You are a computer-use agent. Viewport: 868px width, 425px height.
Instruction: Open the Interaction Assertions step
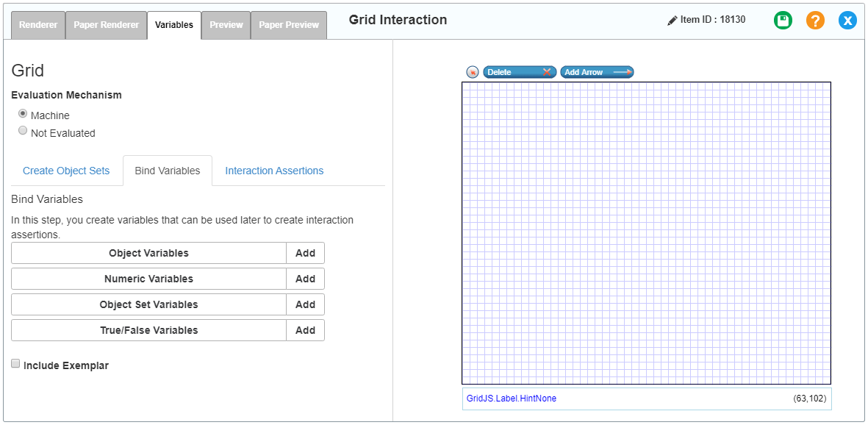pos(275,171)
